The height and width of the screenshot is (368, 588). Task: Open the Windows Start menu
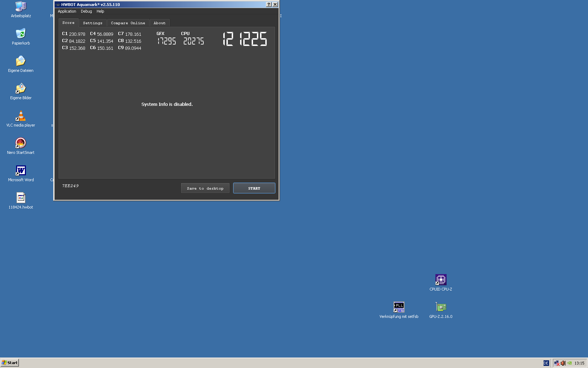[9, 363]
